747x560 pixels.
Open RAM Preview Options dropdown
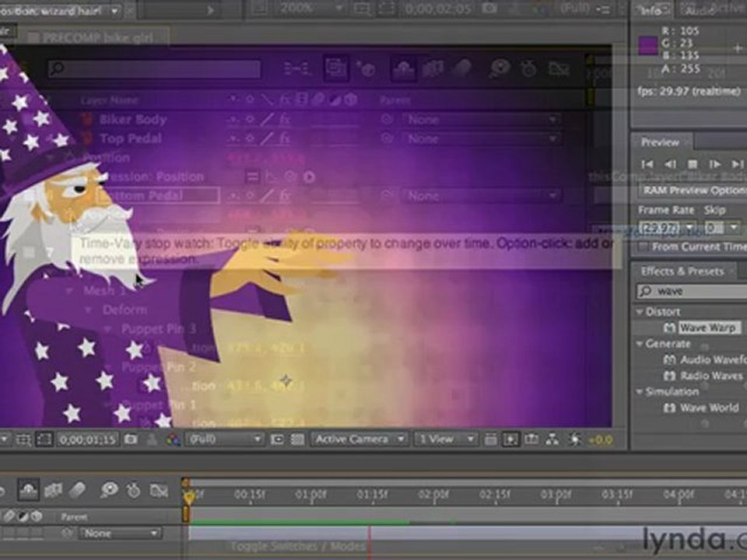pyautogui.click(x=693, y=191)
